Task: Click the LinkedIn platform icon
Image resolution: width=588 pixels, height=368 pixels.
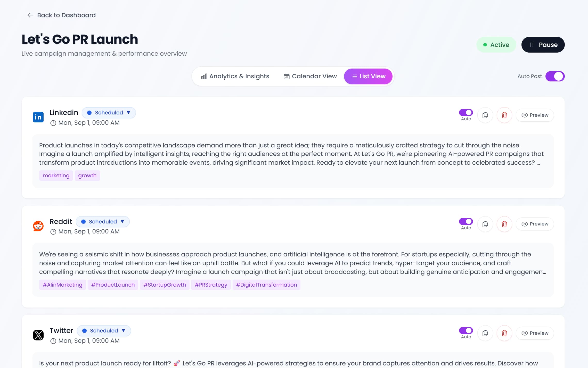Action: [38, 117]
